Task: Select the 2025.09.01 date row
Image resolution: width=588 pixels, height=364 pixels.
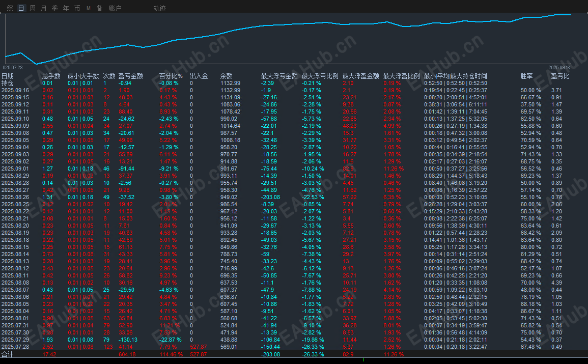Action: 15,169
